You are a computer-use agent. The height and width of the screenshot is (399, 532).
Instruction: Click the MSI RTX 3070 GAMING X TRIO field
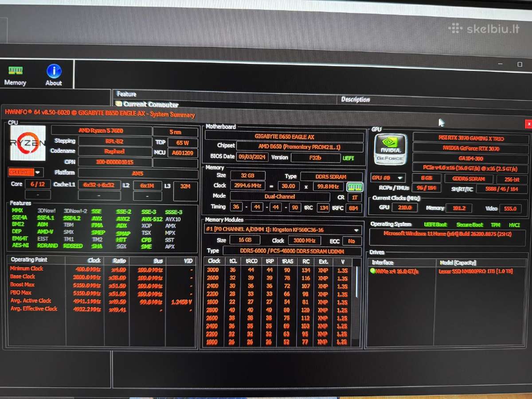click(471, 138)
